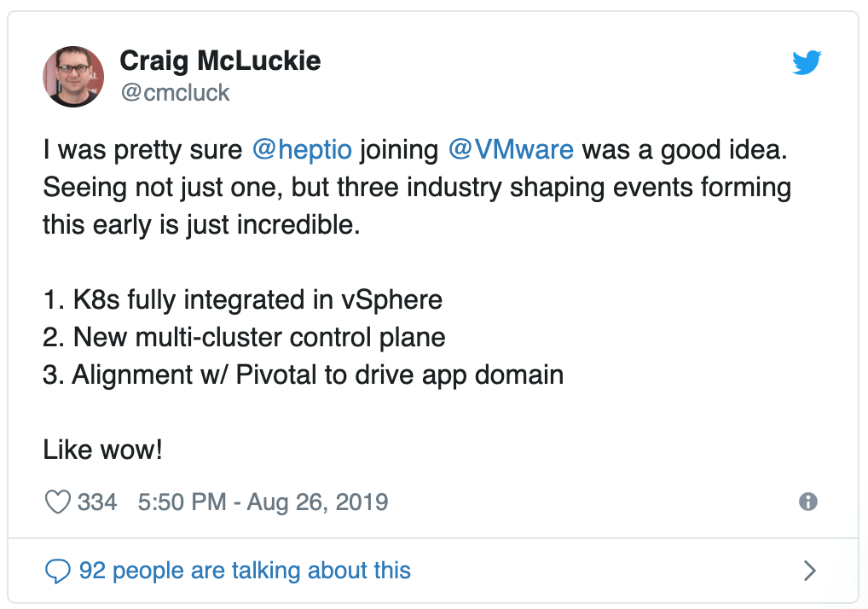Click the 'this early is just incredible' line
868x609 pixels.
pos(201,225)
